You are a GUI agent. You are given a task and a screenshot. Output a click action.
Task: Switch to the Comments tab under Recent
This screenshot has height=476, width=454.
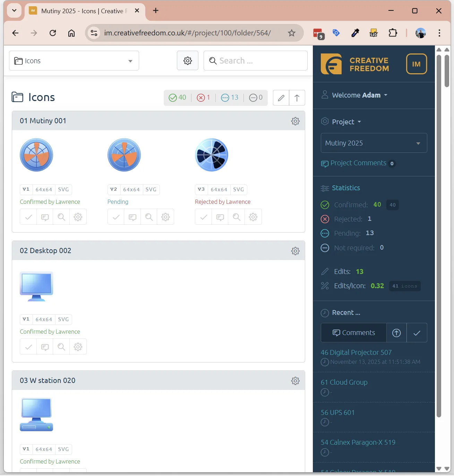point(353,332)
